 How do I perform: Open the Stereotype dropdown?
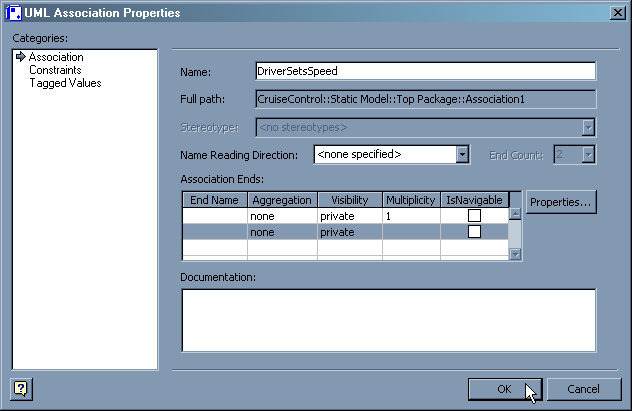pos(589,127)
